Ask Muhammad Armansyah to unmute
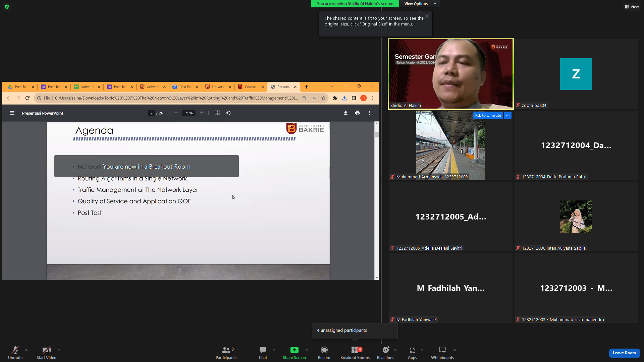The width and height of the screenshot is (644, 362). pos(488,115)
